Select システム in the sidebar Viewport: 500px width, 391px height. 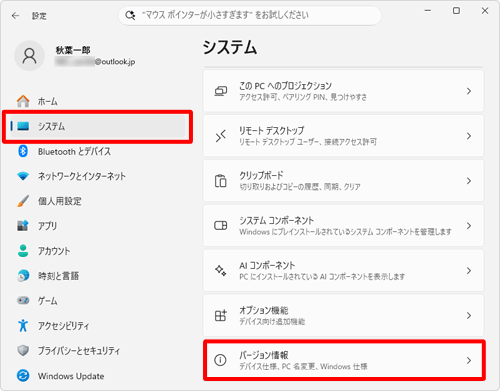point(97,126)
